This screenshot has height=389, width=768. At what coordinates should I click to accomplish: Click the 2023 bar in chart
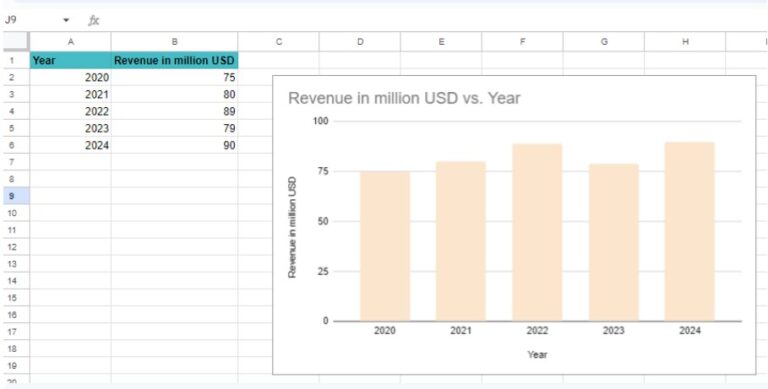coord(614,242)
